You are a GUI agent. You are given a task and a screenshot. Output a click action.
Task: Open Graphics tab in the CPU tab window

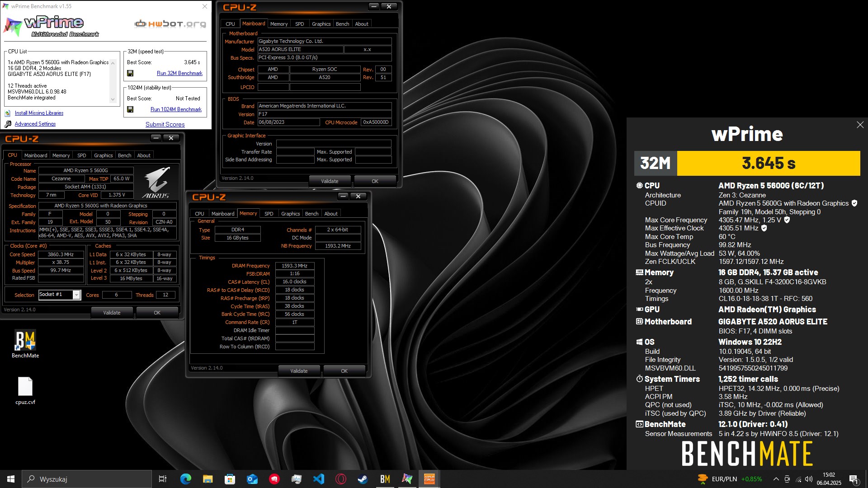(x=103, y=155)
